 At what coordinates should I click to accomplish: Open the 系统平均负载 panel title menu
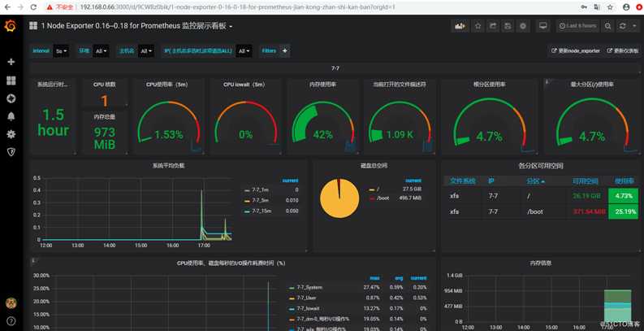coord(168,166)
